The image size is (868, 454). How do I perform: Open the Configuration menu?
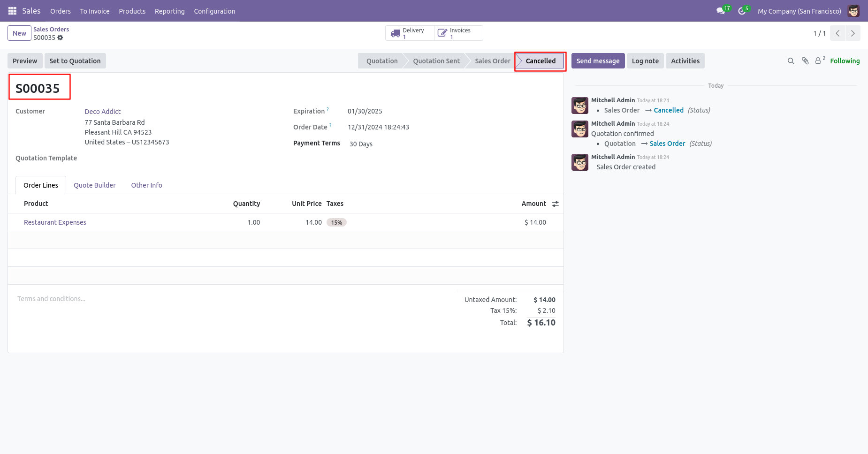click(214, 11)
